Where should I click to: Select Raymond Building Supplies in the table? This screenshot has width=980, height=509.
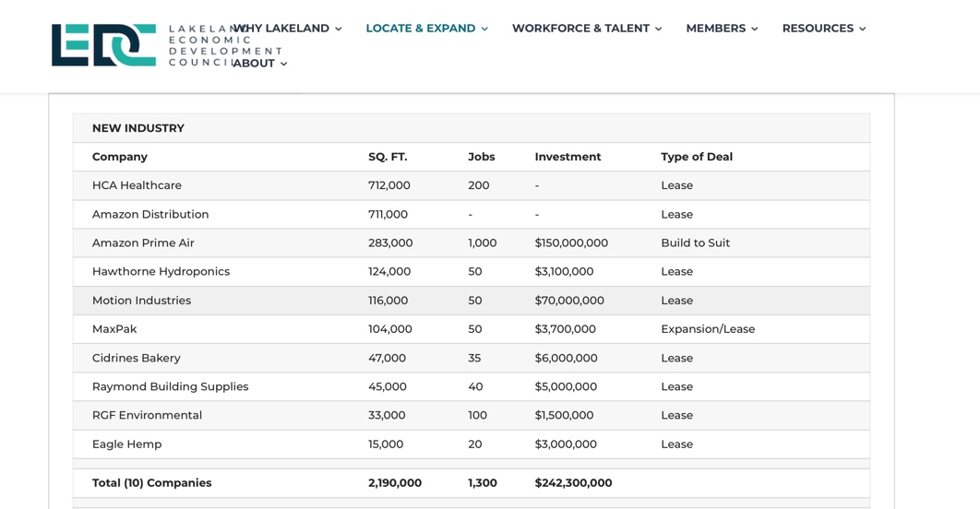point(170,387)
